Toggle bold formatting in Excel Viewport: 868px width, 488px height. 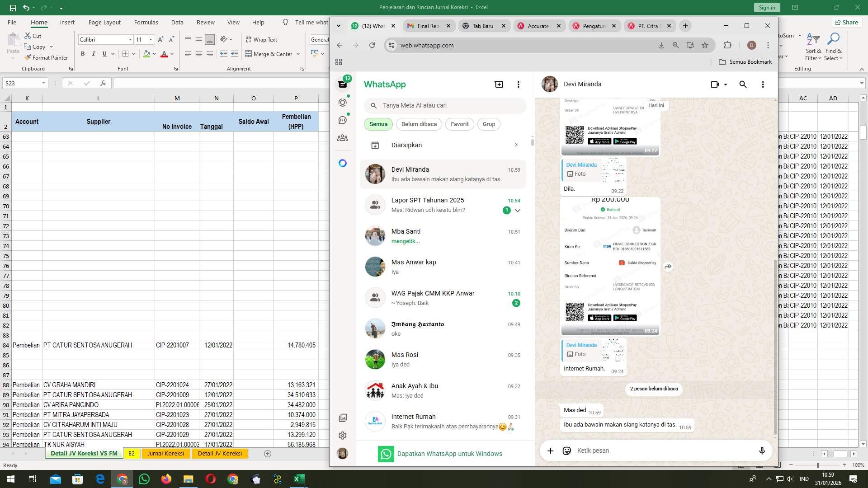[83, 53]
